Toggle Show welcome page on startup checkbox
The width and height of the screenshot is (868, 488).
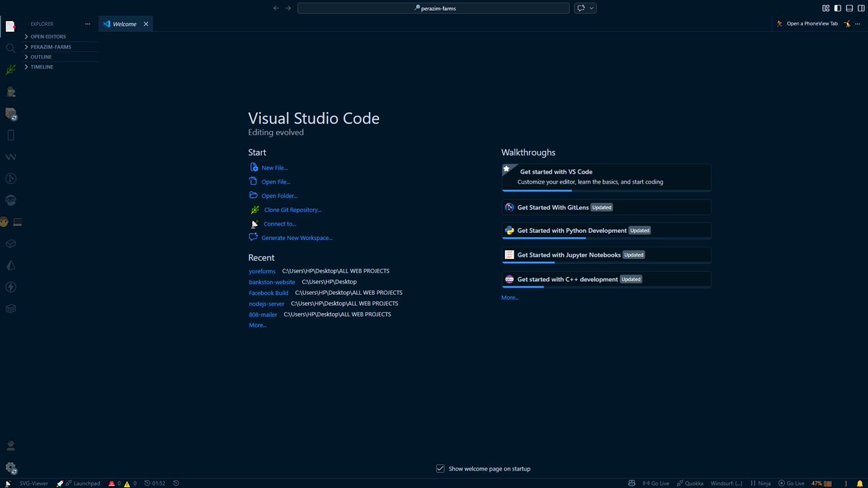coord(440,468)
